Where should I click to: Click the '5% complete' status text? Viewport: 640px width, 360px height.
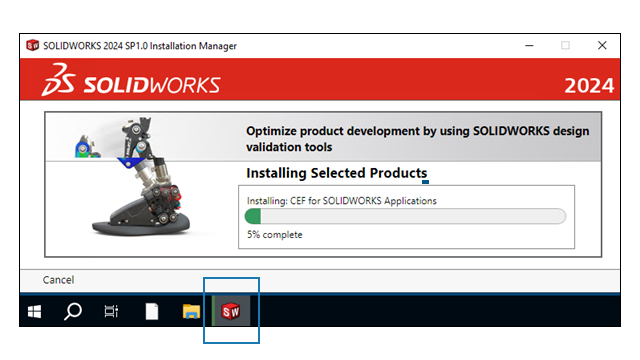tap(275, 235)
